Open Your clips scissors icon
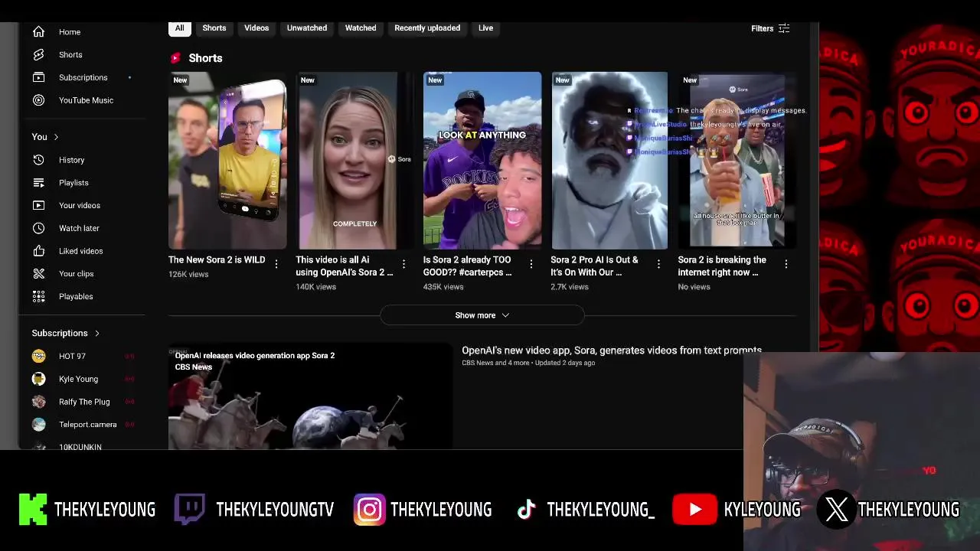The image size is (980, 551). coord(38,274)
